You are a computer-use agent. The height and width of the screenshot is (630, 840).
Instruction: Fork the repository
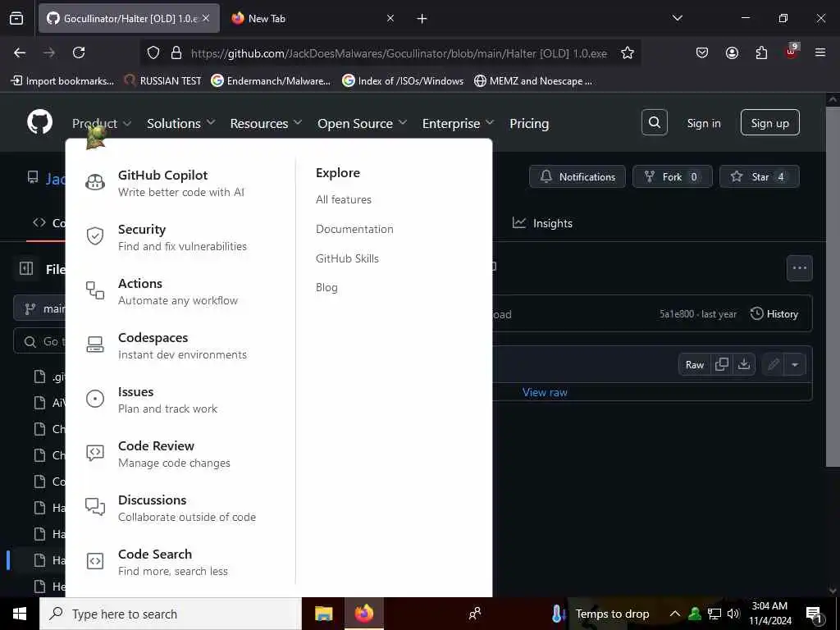672,176
